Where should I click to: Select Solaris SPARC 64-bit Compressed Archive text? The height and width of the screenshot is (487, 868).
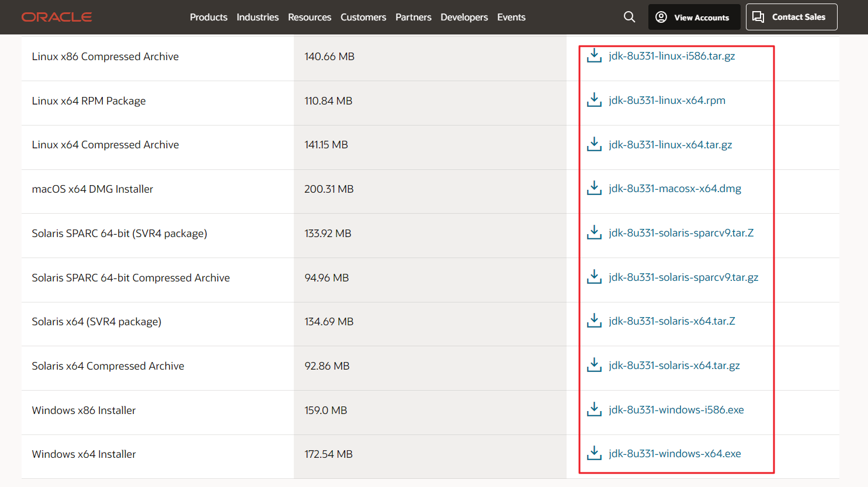[131, 278]
